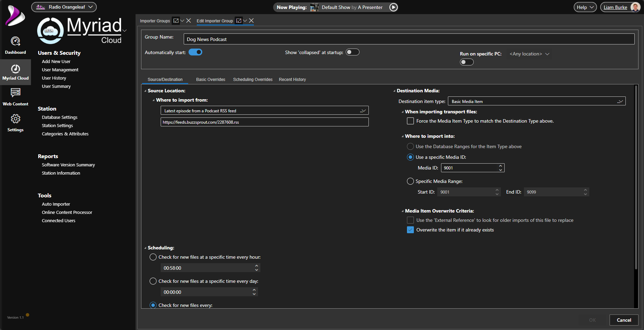Image resolution: width=644 pixels, height=330 pixels.
Task: Close the Importer Groups tab
Action: 189,21
